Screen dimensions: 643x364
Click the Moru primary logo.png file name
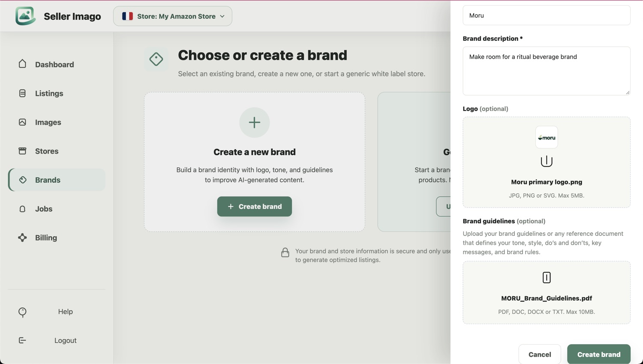[x=547, y=182]
